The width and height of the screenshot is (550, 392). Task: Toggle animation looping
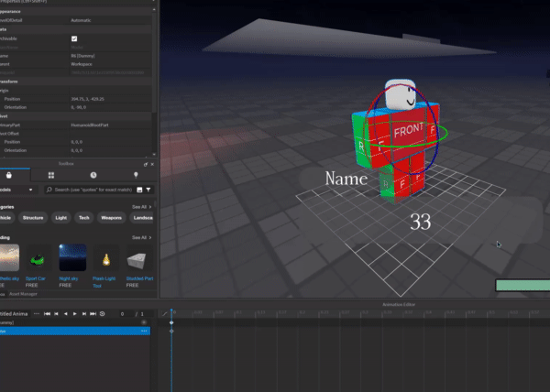coord(102,314)
